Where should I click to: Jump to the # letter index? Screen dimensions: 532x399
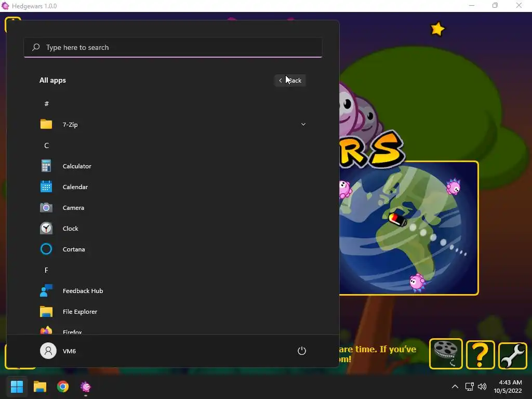(46, 103)
